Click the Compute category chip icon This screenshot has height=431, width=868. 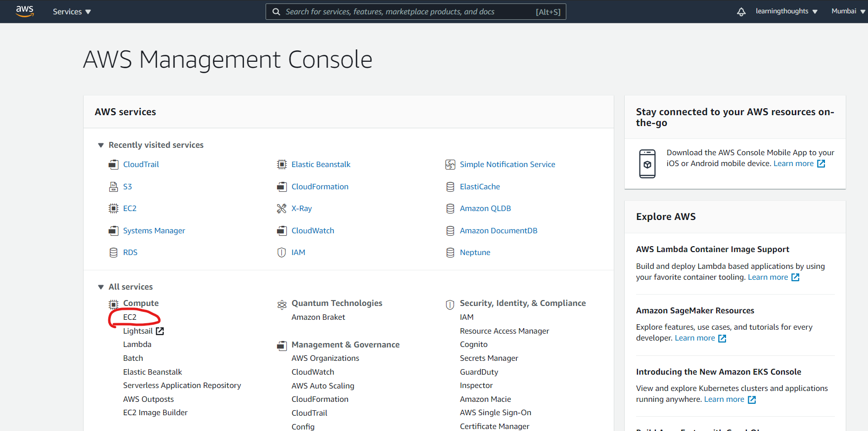click(114, 304)
